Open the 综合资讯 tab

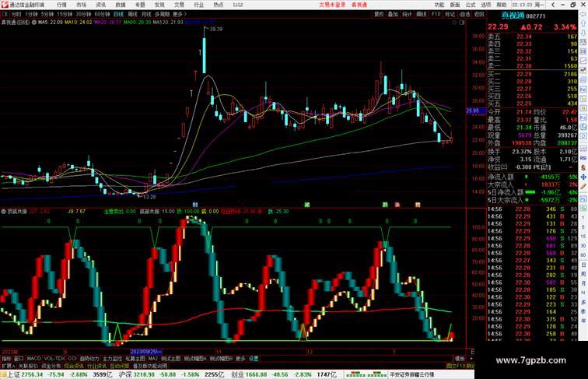74,366
